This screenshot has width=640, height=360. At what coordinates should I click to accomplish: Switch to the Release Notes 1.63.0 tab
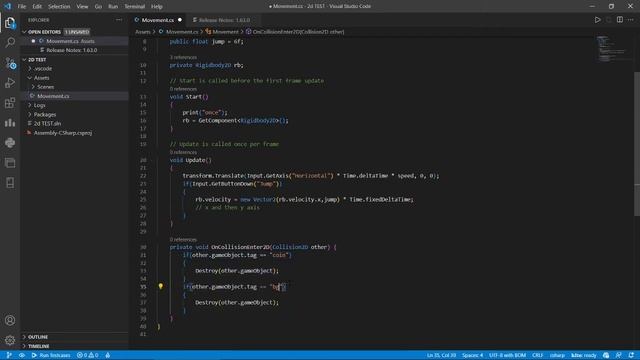(224, 20)
